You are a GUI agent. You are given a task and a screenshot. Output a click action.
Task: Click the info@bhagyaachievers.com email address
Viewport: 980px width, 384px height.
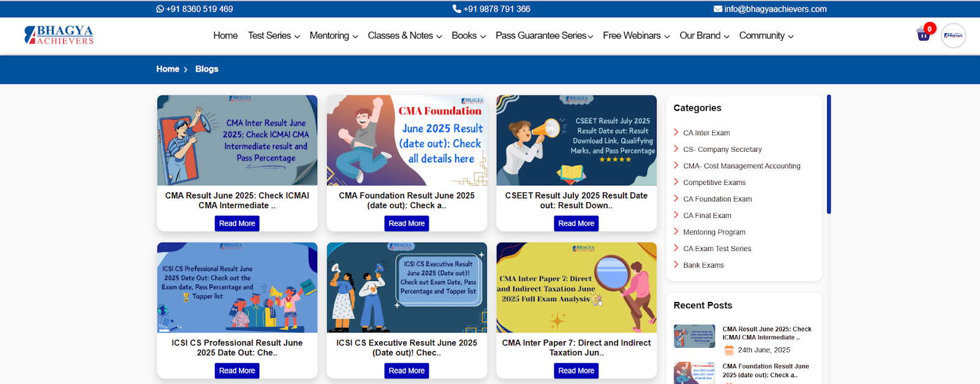point(775,9)
